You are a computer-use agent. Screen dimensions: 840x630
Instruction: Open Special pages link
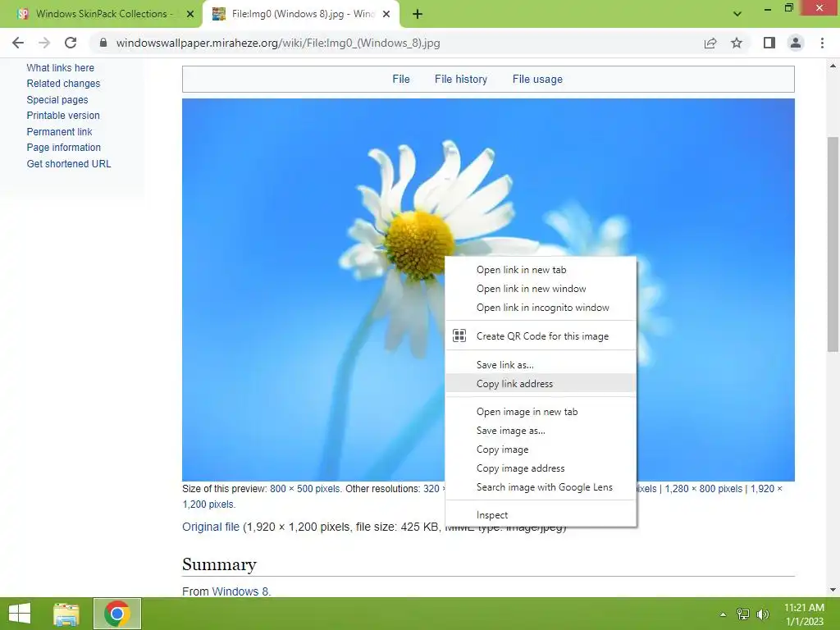(x=57, y=99)
